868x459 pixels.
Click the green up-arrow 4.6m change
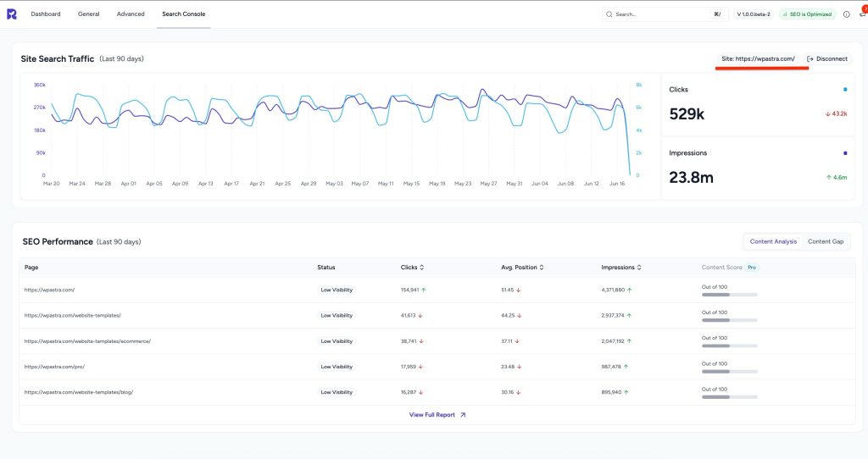[837, 178]
